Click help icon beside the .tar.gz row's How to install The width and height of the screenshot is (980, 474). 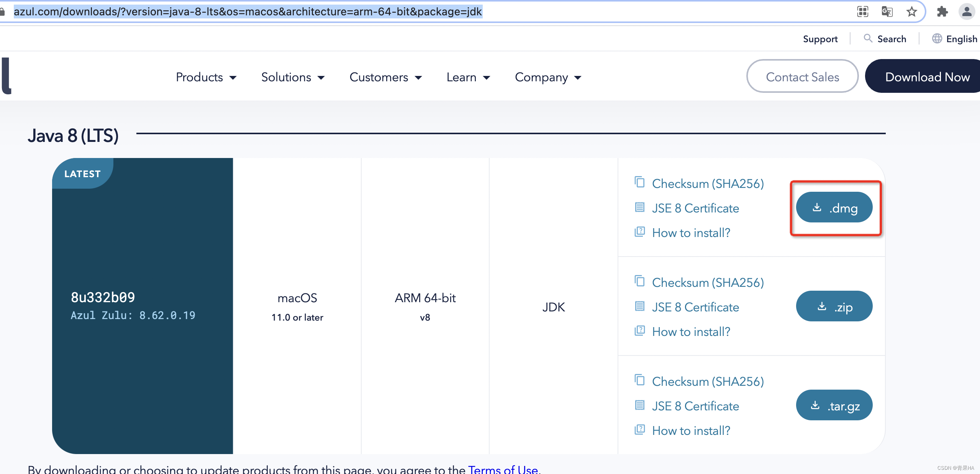point(639,430)
